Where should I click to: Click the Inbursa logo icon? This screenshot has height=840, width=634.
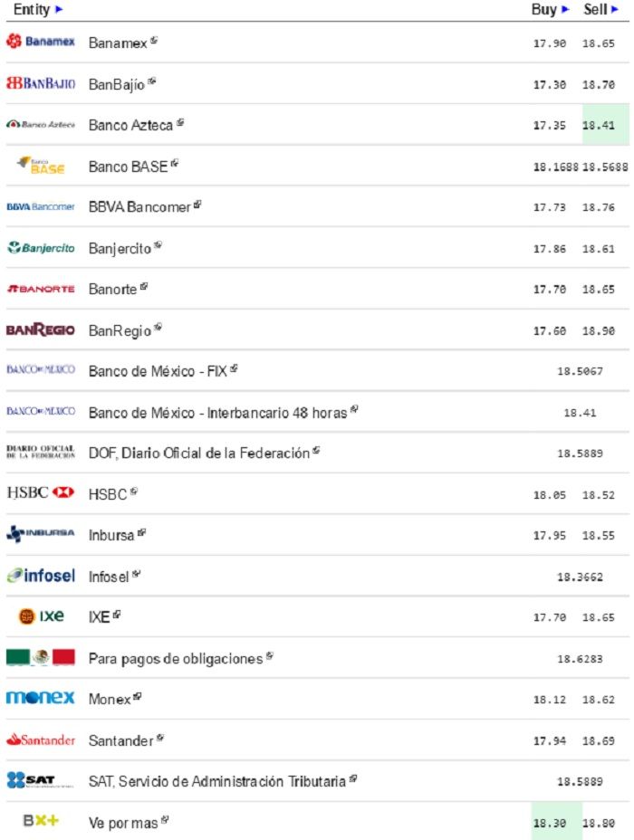40,535
